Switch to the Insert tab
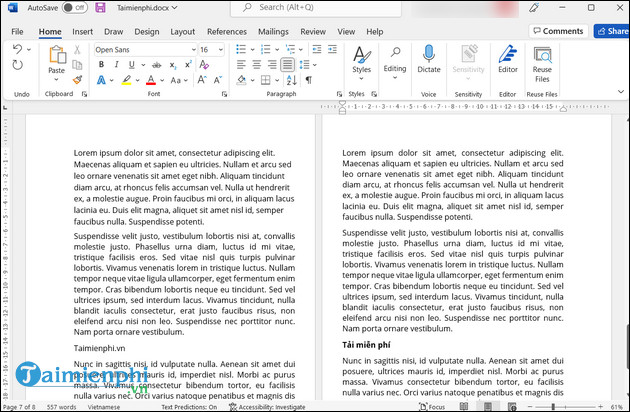This screenshot has height=412, width=630. point(83,31)
